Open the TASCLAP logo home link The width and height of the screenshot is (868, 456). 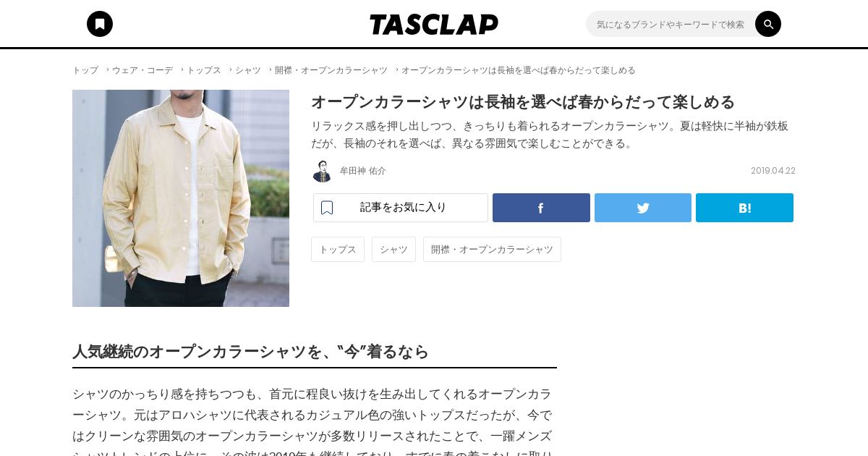click(434, 25)
